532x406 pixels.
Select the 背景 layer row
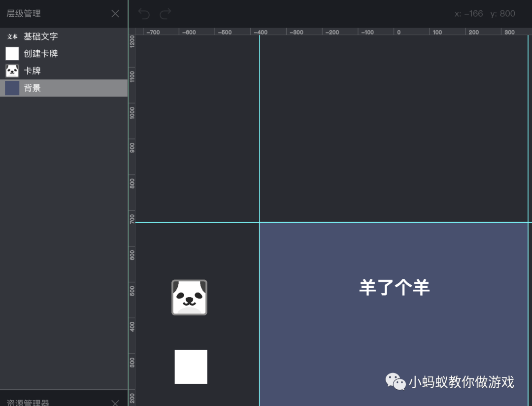click(x=64, y=88)
